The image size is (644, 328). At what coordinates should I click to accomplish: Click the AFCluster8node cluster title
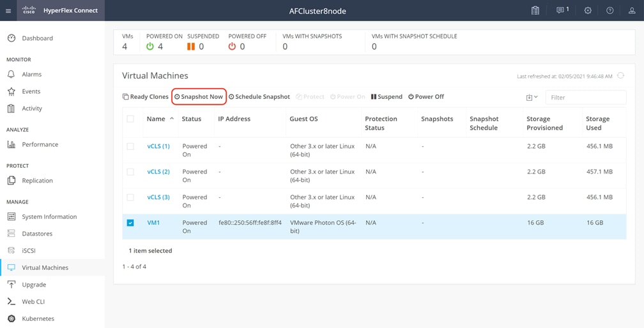tap(318, 11)
